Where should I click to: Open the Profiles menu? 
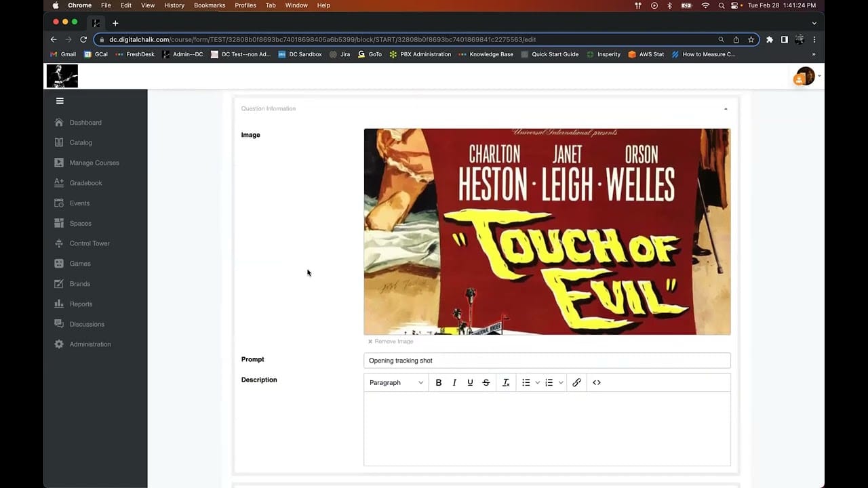[245, 5]
